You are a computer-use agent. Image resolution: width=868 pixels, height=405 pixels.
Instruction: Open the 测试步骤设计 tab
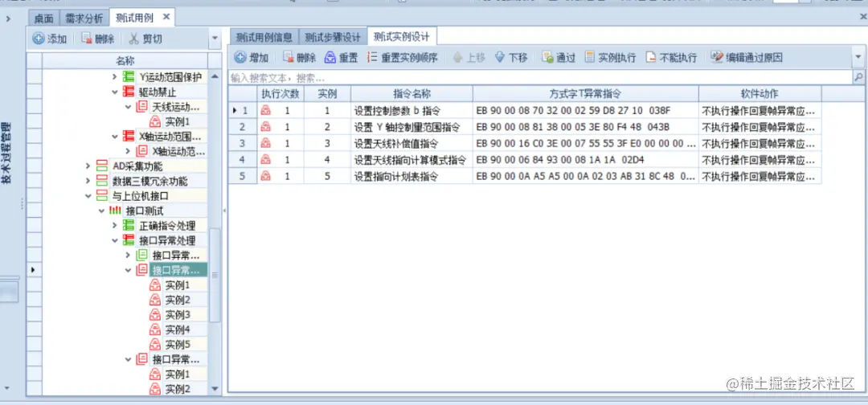pos(333,37)
